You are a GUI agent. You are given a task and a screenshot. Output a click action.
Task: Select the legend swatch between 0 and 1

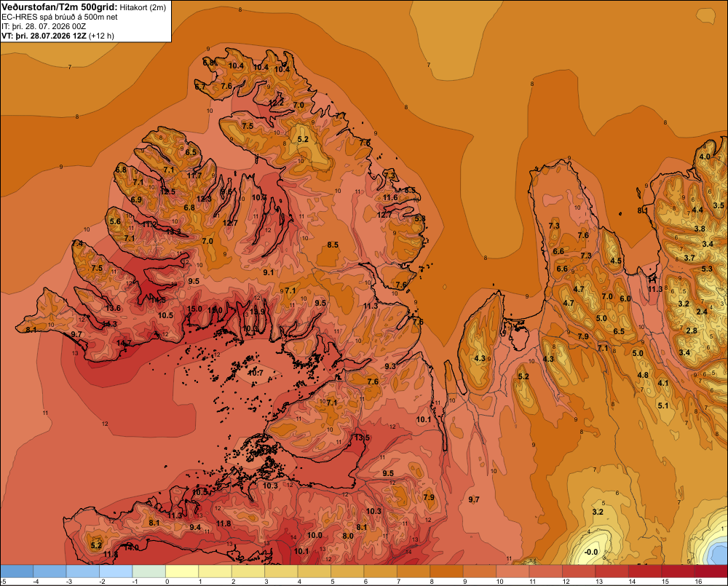pyautogui.click(x=183, y=571)
